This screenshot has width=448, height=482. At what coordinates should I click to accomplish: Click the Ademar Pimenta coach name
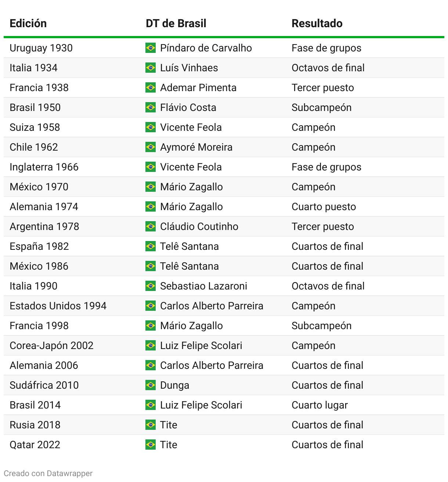(198, 87)
